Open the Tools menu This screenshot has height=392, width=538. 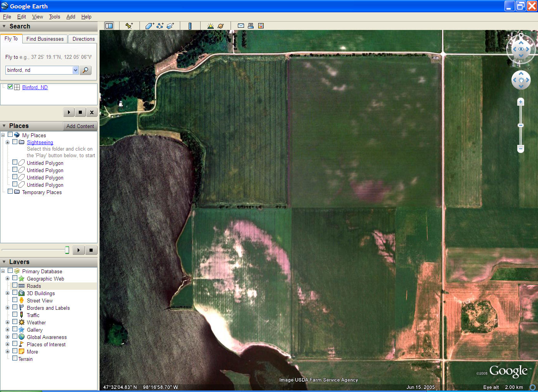pyautogui.click(x=55, y=17)
